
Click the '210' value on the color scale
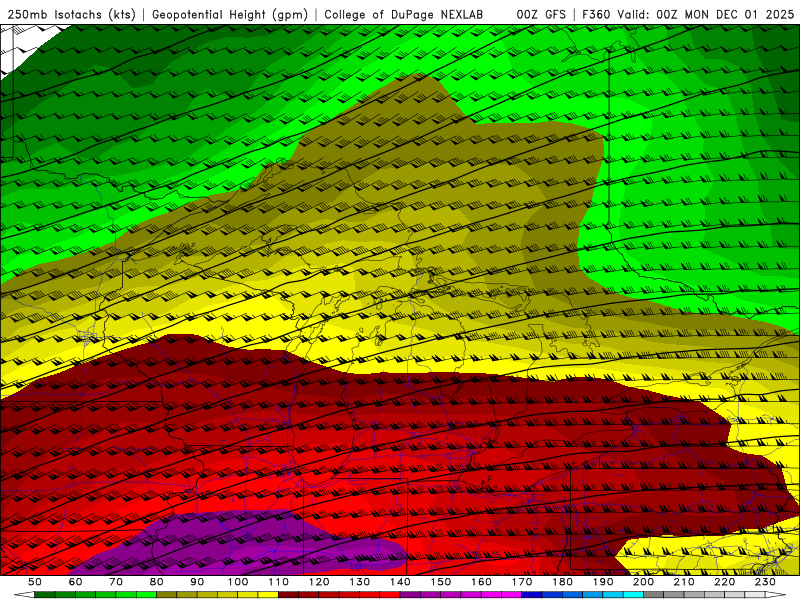[684, 582]
